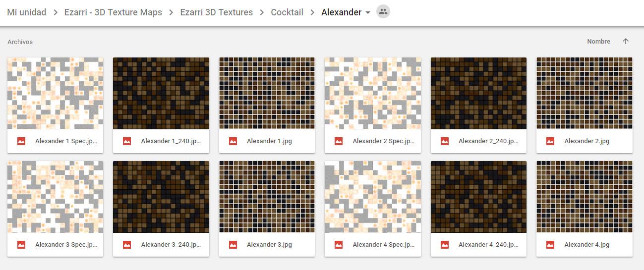This screenshot has height=270, width=644.
Task: Select the file name Alexander 2 Spec.jp...
Action: [384, 141]
